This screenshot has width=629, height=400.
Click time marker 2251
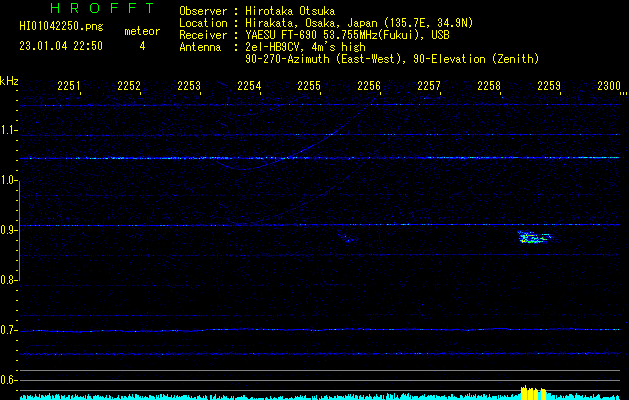click(69, 85)
